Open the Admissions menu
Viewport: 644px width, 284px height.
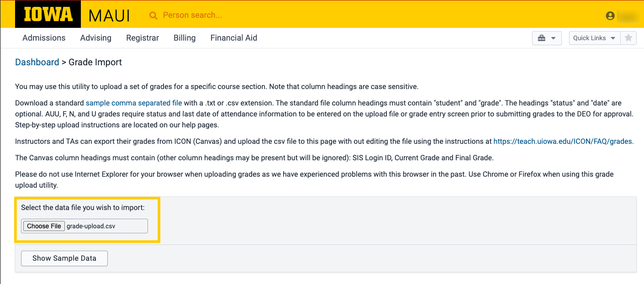[x=44, y=38]
